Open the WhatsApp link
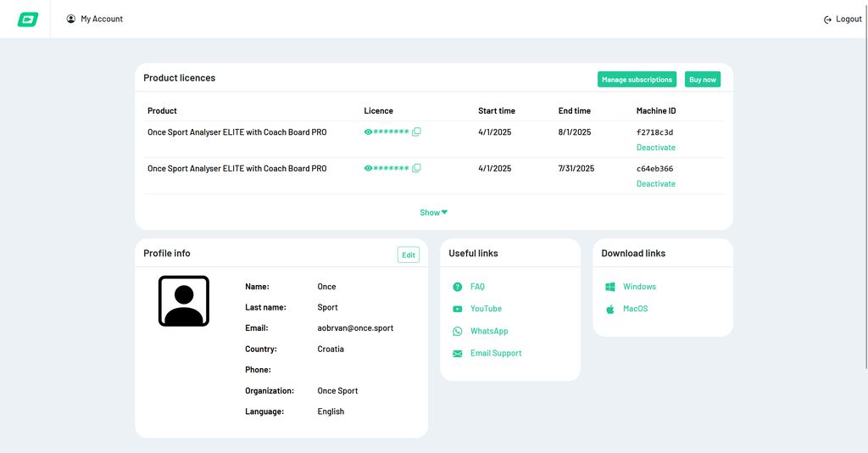 [489, 331]
